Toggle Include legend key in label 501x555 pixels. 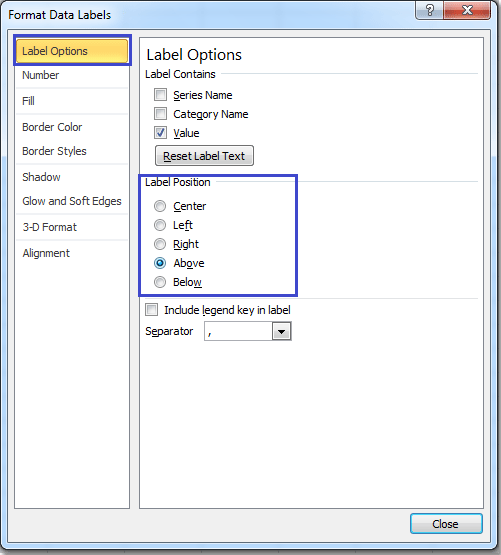[152, 310]
